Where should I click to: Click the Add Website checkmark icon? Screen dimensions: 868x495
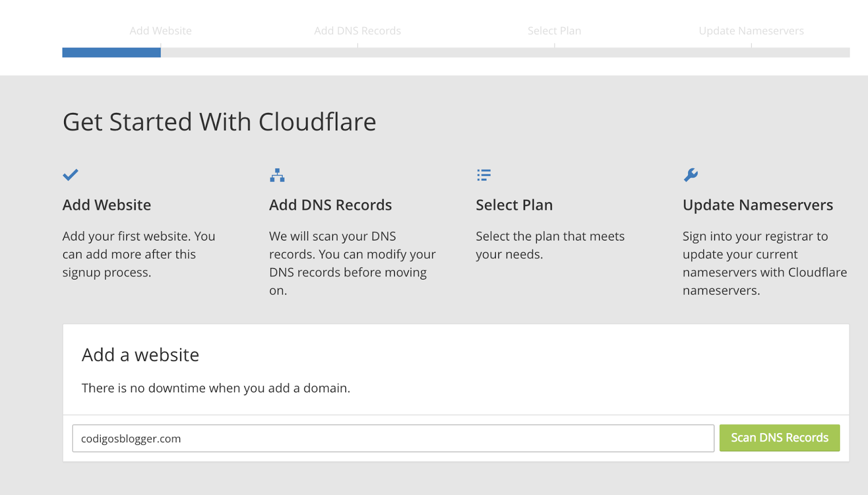click(71, 175)
